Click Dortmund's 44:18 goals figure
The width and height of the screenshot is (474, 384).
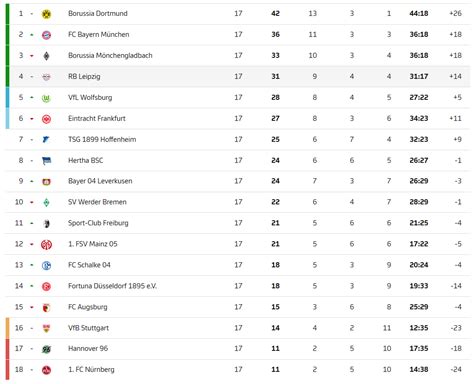419,14
